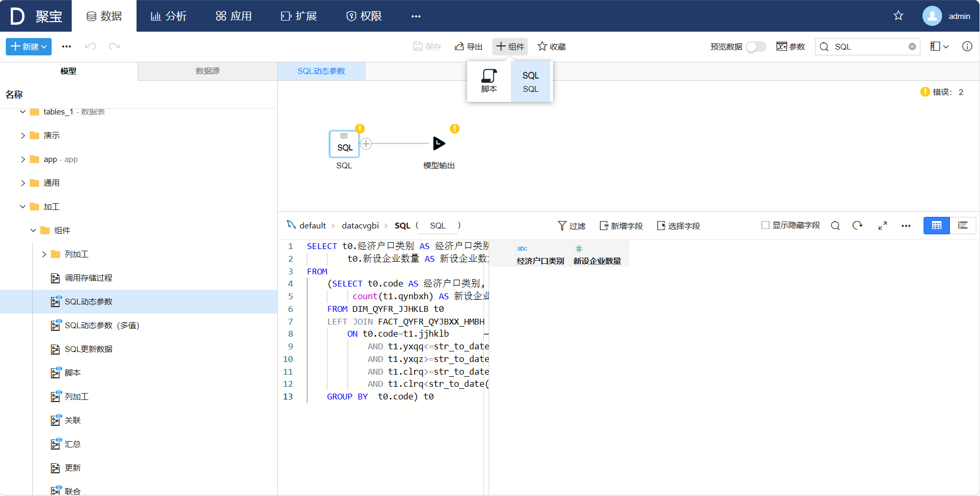Open the top menu overflow ellipsis
This screenshot has height=496, width=980.
[416, 16]
